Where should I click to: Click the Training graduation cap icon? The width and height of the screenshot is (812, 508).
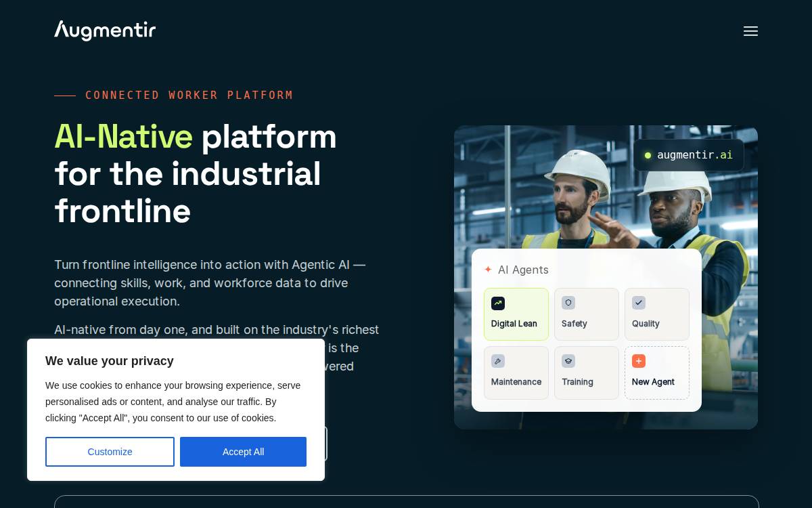tap(568, 361)
